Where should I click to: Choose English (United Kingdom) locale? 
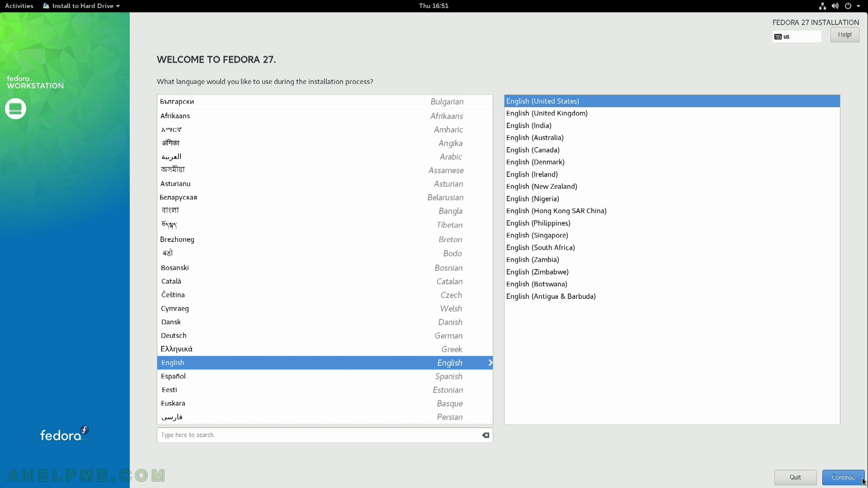tap(672, 113)
